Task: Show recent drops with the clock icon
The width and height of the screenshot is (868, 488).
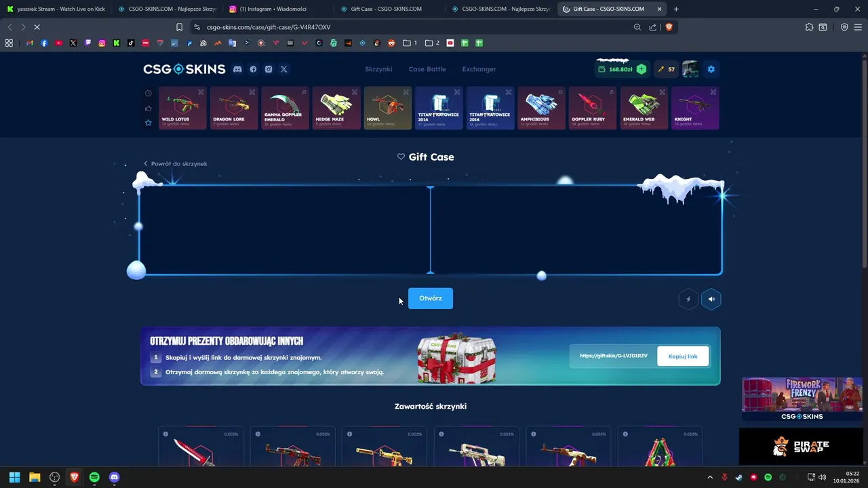Action: 149,93
